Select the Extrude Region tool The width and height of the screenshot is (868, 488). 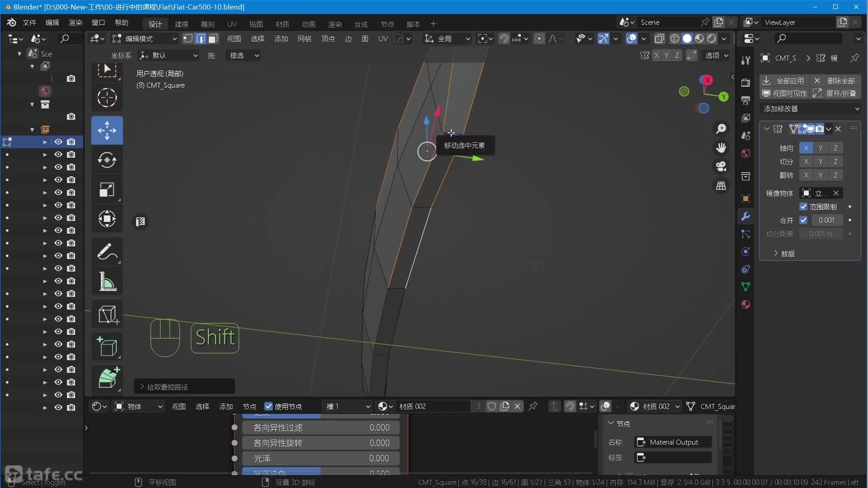107,377
